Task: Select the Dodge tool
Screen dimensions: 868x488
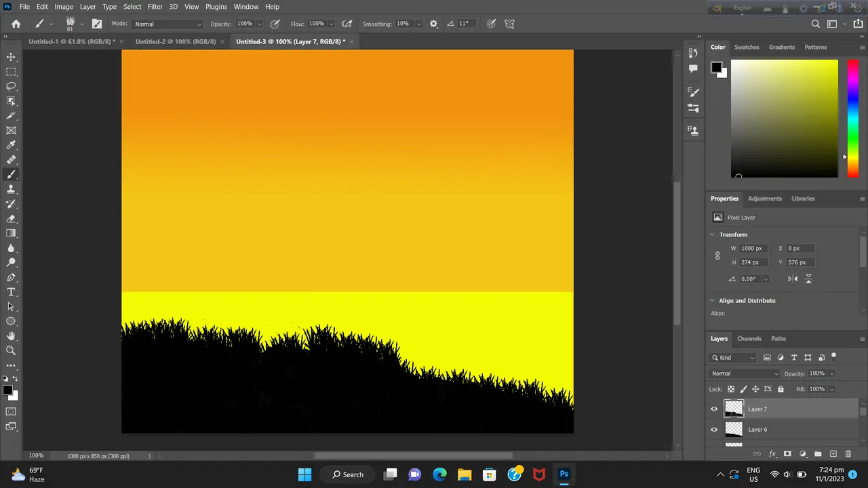Action: point(11,262)
